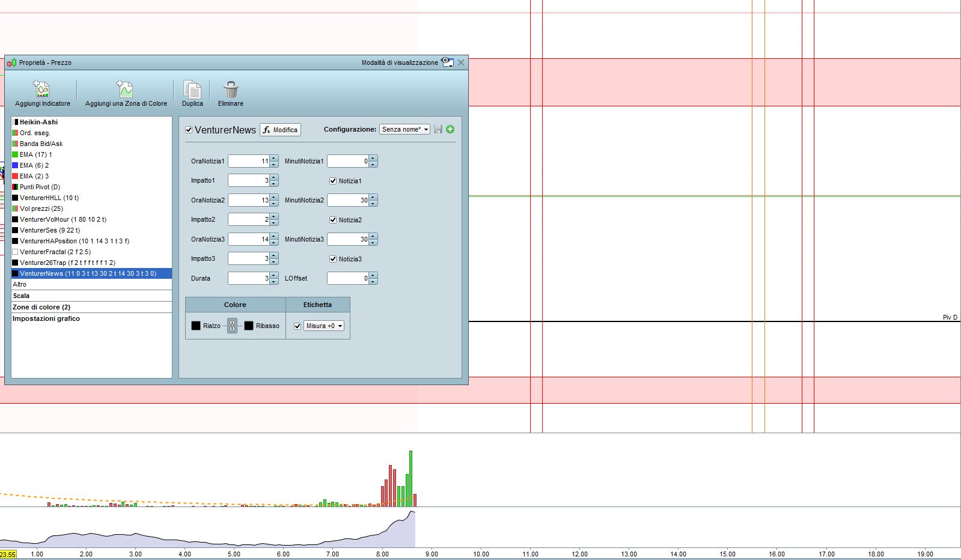Click the Impatto1 value field
The height and width of the screenshot is (560, 961).
click(249, 180)
